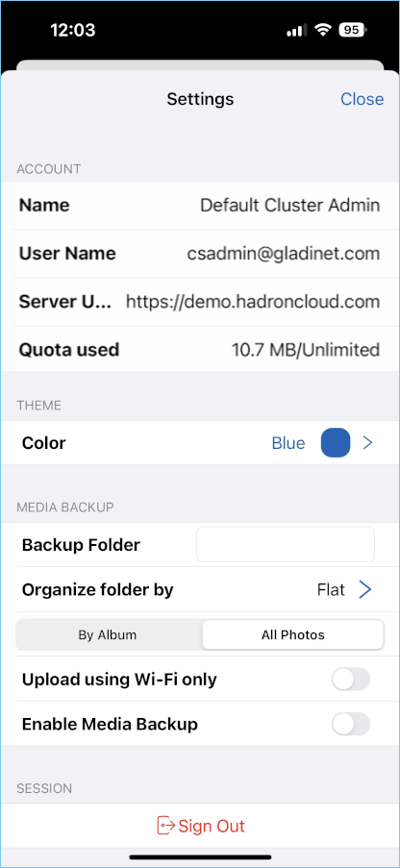Tap the Server URL row value
This screenshot has height=868, width=400.
click(x=253, y=302)
